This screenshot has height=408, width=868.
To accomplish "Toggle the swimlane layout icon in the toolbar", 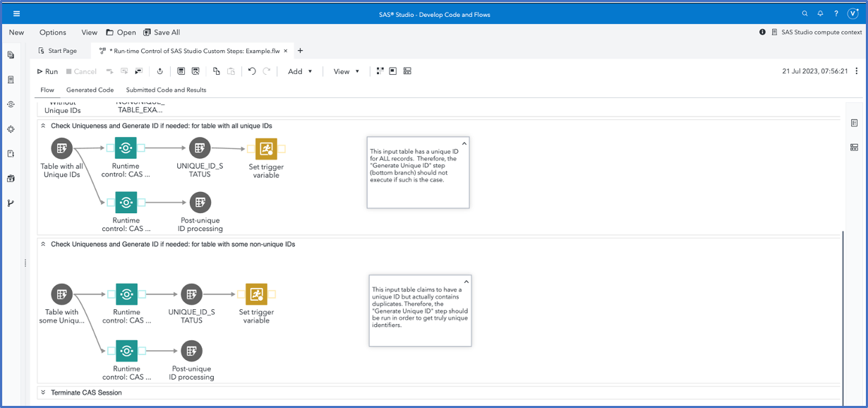I will pyautogui.click(x=407, y=71).
